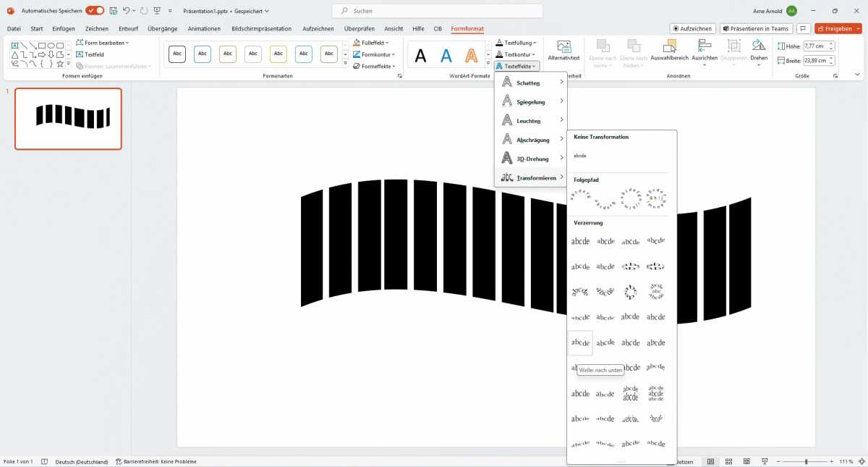Open the Suchen search field

(x=437, y=11)
